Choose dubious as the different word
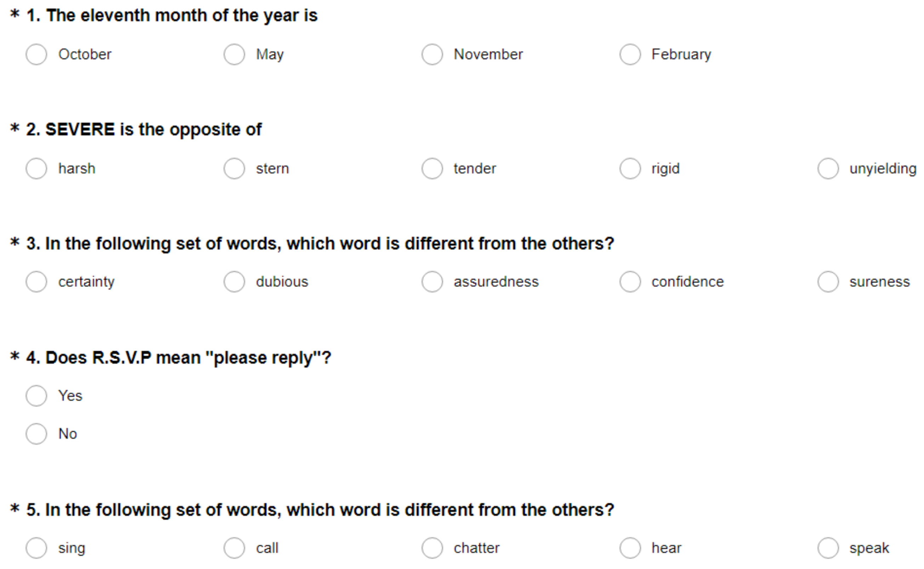The width and height of the screenshot is (924, 569). pos(234,282)
